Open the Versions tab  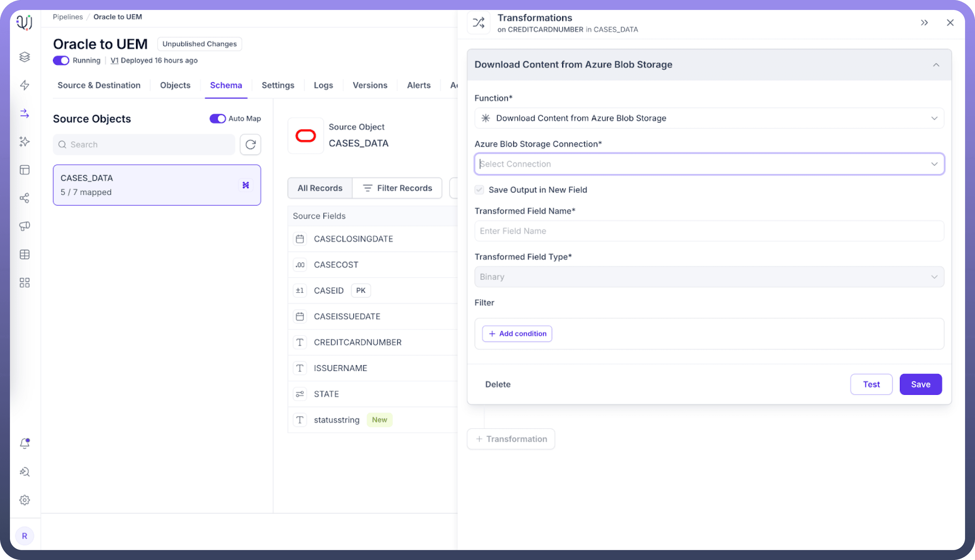pyautogui.click(x=370, y=85)
